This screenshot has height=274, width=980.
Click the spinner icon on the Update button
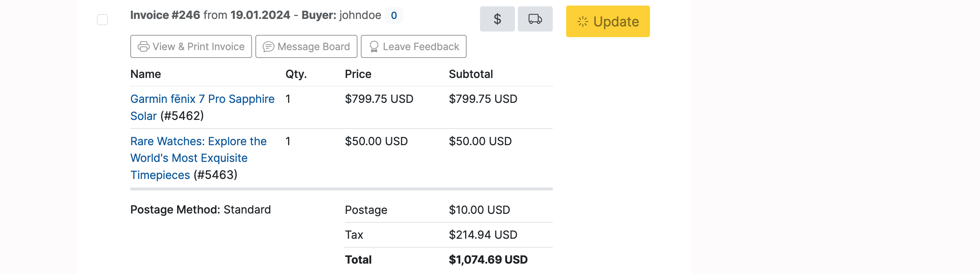[582, 22]
